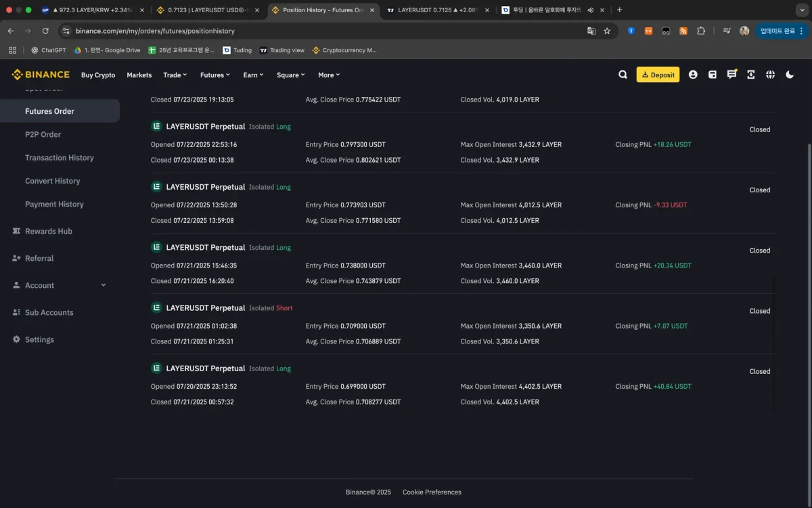Close the Position History browser tab
The height and width of the screenshot is (508, 812).
(372, 10)
